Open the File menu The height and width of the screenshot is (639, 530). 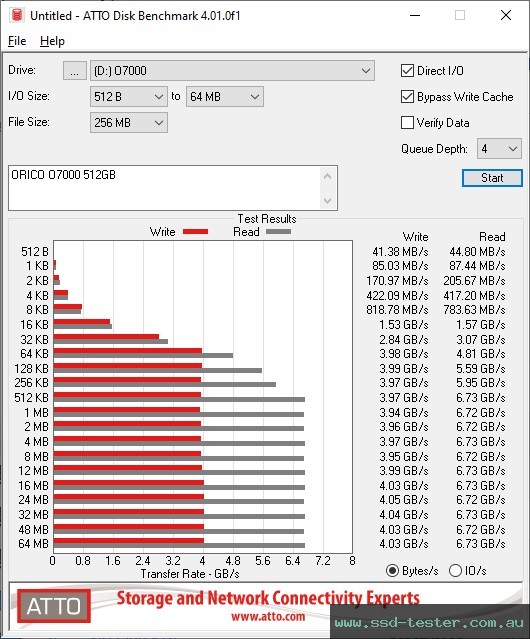17,41
